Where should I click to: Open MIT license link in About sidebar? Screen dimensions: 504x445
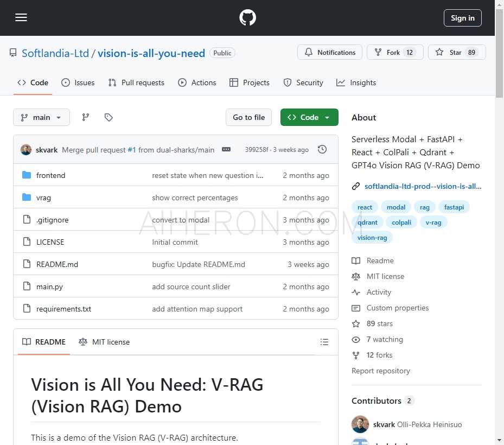tap(378, 276)
